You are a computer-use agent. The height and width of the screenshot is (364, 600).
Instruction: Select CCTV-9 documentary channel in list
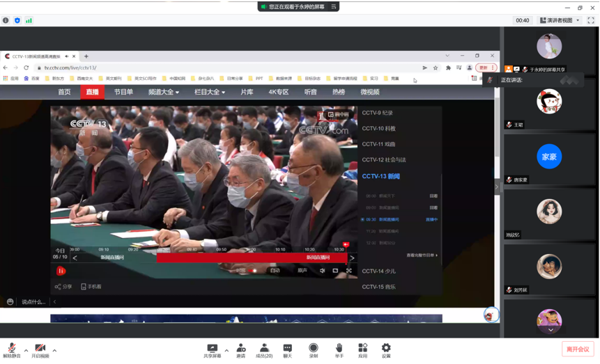coord(377,113)
